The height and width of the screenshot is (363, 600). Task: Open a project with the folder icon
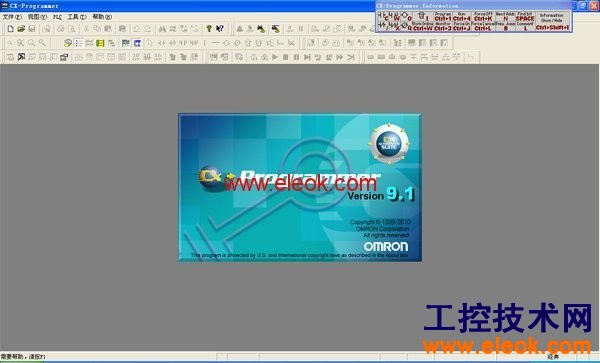pyautogui.click(x=21, y=29)
